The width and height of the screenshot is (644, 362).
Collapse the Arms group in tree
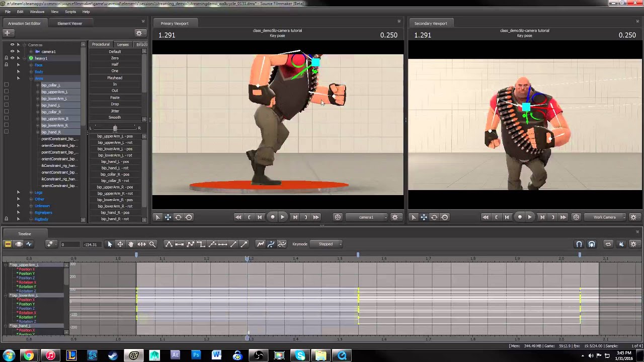31,78
